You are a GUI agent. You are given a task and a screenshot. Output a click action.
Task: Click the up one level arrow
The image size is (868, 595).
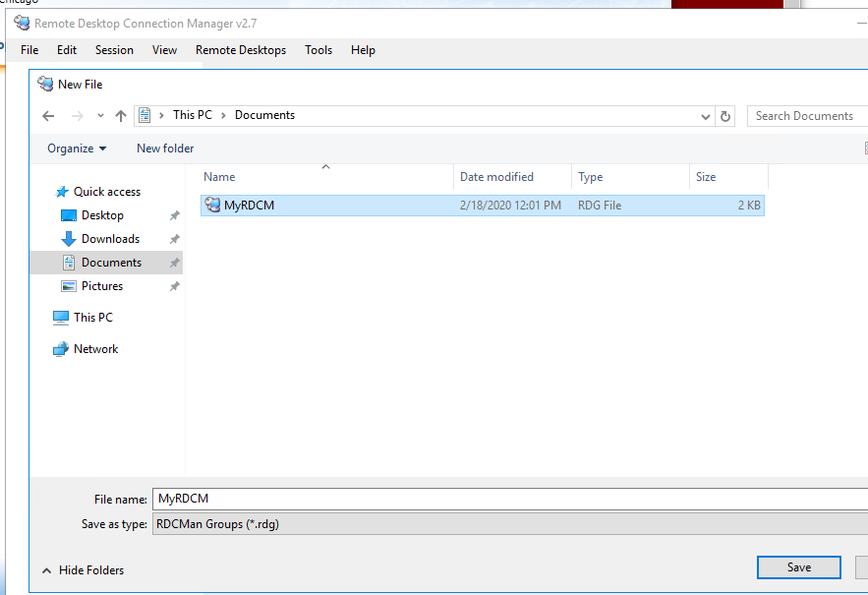[120, 115]
